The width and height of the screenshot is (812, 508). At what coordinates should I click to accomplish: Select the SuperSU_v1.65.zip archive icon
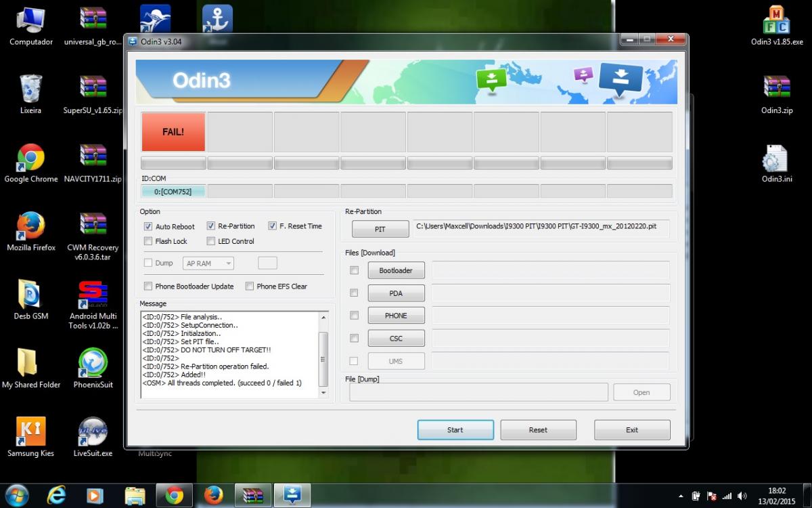point(93,93)
